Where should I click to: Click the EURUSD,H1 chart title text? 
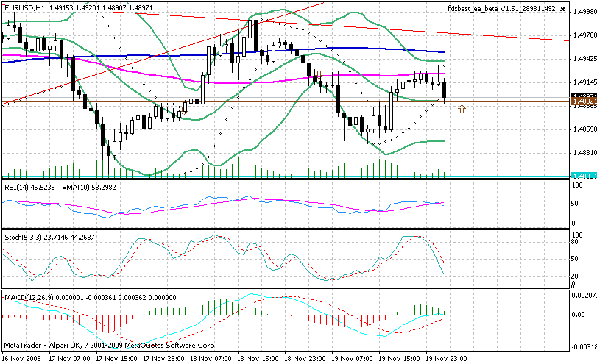coord(25,7)
